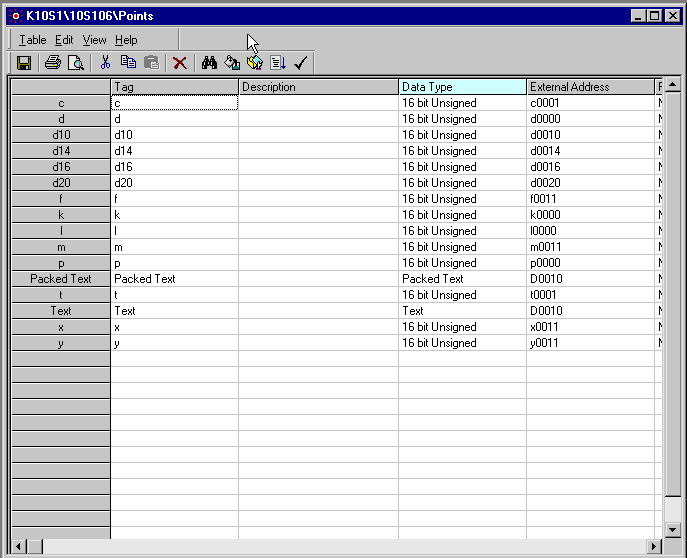Click the Save floppy disk icon
Image resolution: width=687 pixels, height=558 pixels.
[24, 63]
